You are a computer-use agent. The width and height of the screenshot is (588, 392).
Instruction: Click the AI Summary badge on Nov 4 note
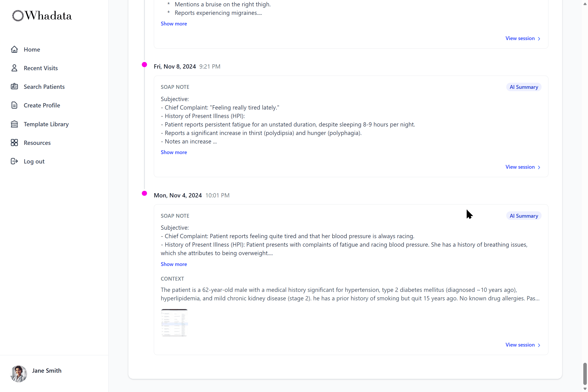click(524, 216)
